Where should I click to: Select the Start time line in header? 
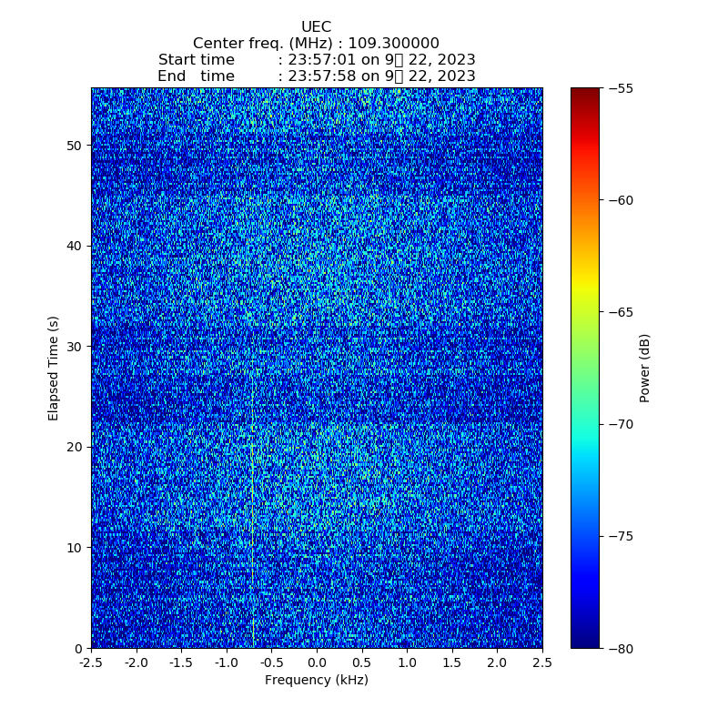[316, 60]
